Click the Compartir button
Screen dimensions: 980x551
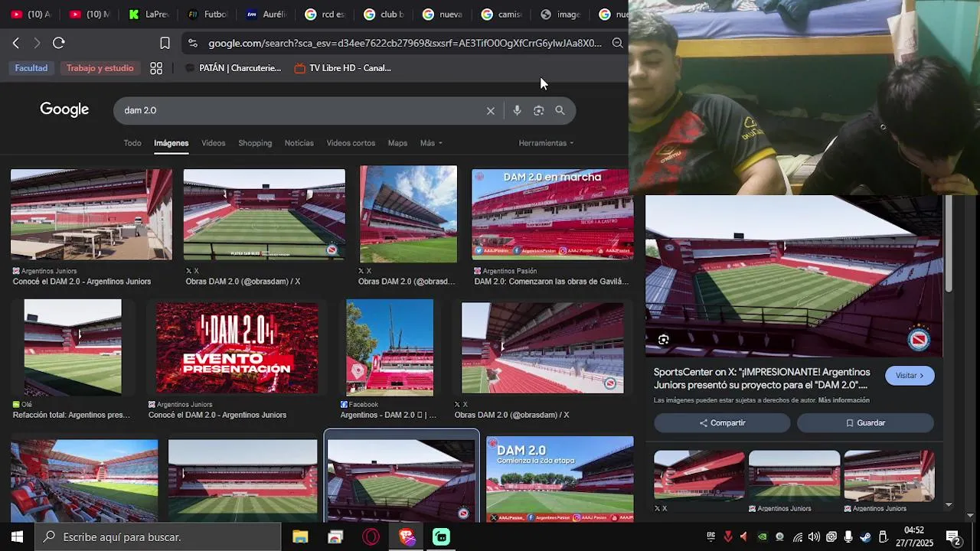722,423
